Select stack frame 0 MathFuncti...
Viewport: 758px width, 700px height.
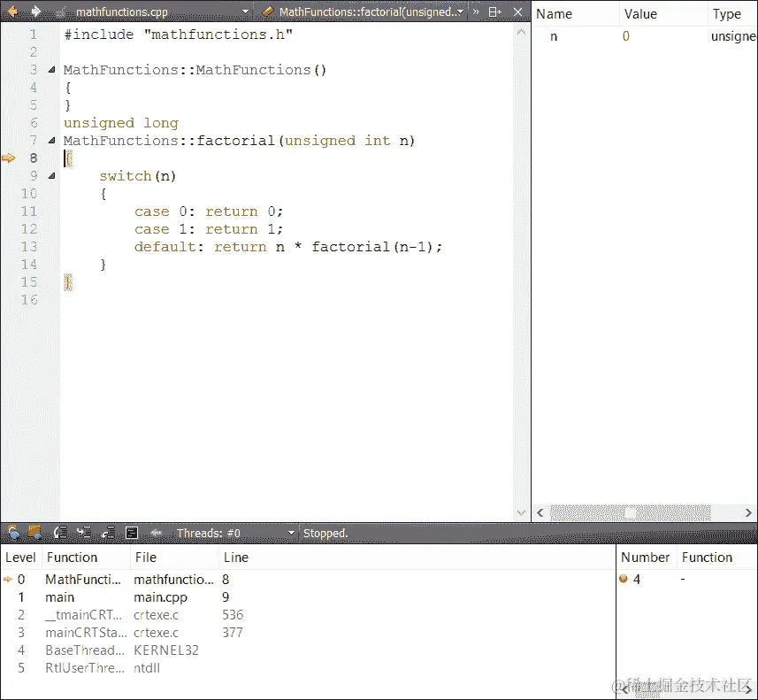click(x=308, y=580)
